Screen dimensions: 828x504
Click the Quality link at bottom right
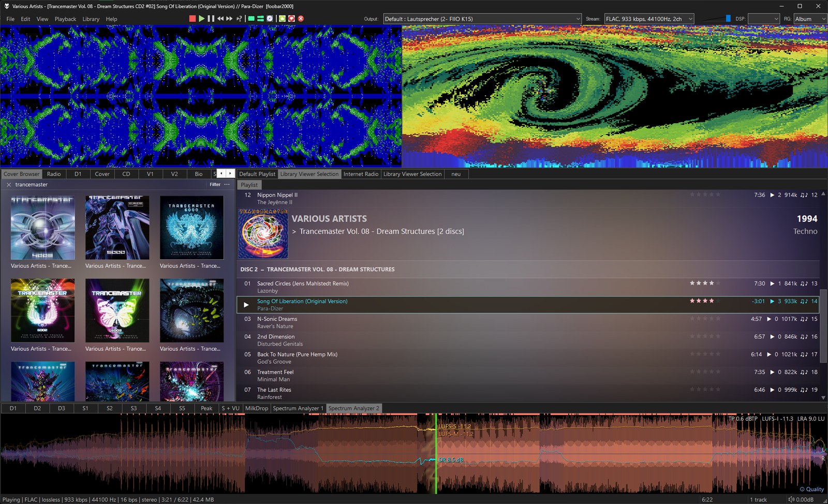pos(812,490)
